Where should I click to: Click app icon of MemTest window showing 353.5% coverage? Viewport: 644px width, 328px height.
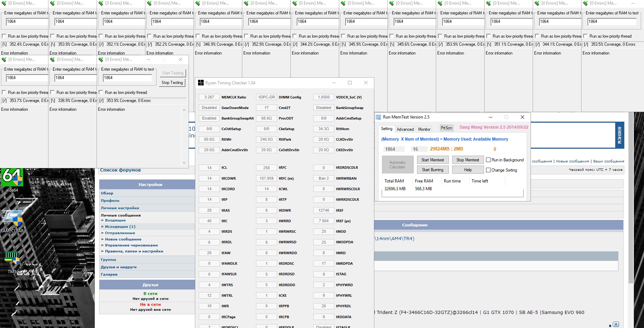(585, 3)
